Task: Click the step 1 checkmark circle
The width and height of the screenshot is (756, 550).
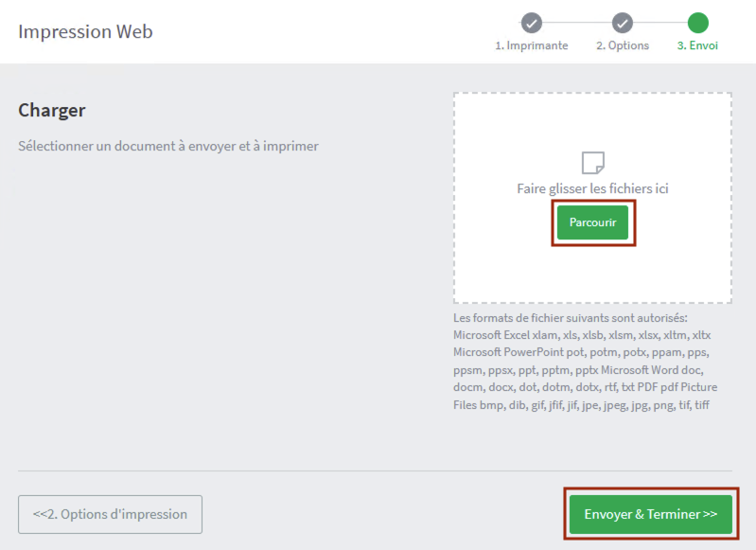Action: coord(532,23)
